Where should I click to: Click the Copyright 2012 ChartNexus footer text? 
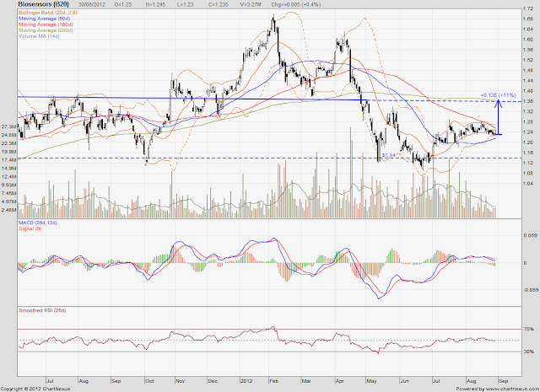35,389
